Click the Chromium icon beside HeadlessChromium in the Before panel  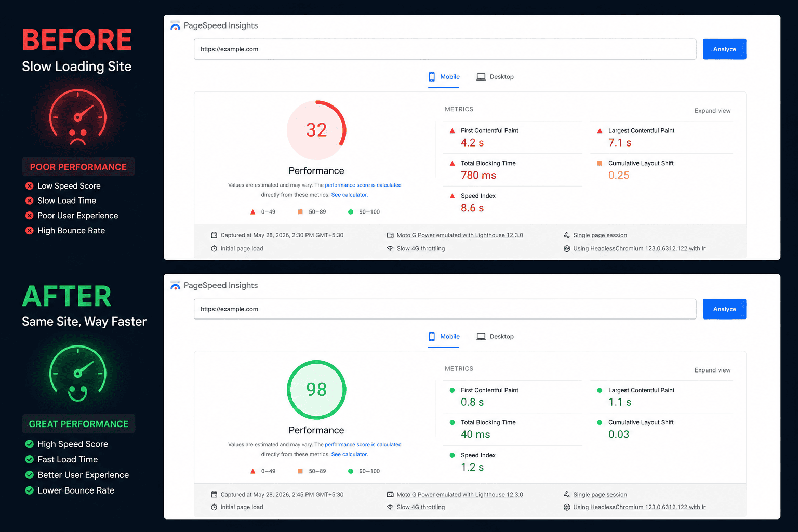pyautogui.click(x=567, y=249)
